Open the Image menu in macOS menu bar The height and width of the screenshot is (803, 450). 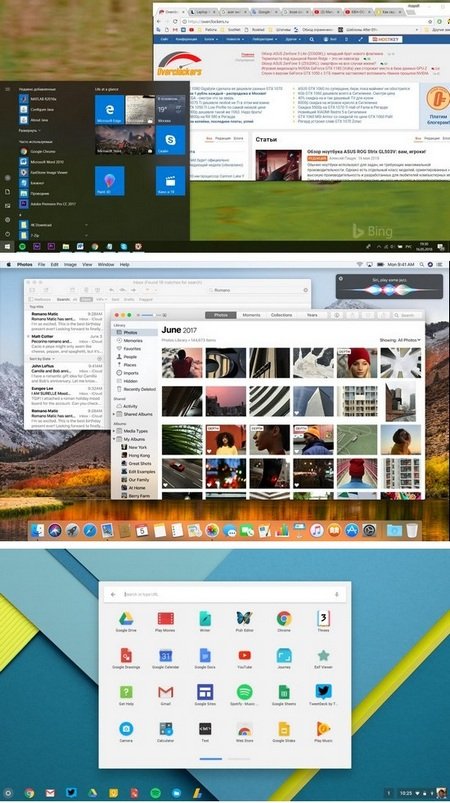70,265
